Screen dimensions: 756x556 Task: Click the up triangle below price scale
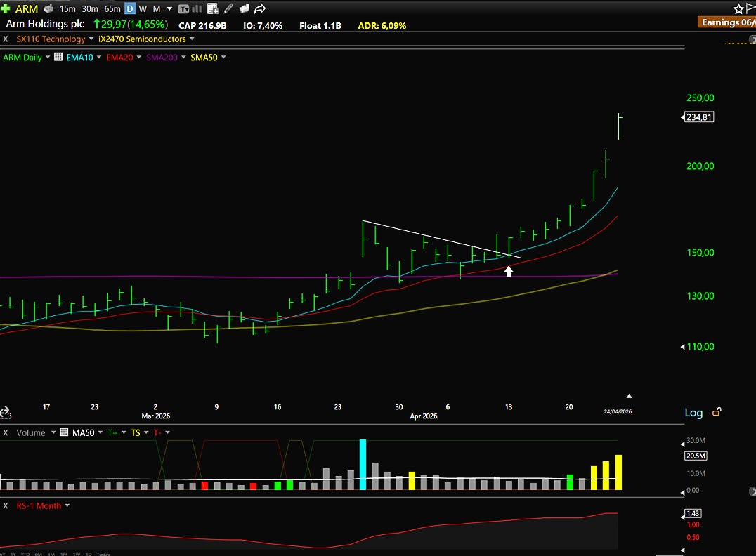point(630,396)
